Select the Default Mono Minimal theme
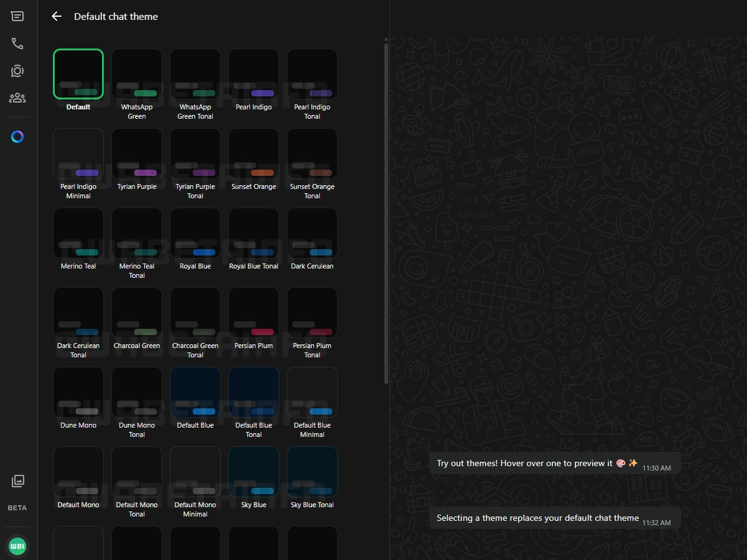Screen dimensions: 747x560 pyautogui.click(x=195, y=472)
